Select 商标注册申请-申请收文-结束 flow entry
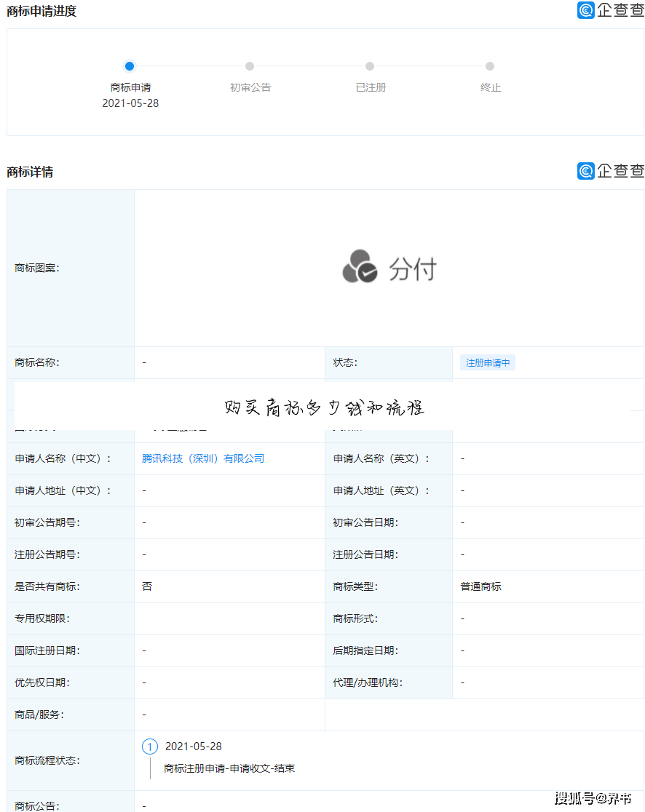Viewport: 645px width, 812px height. [229, 769]
